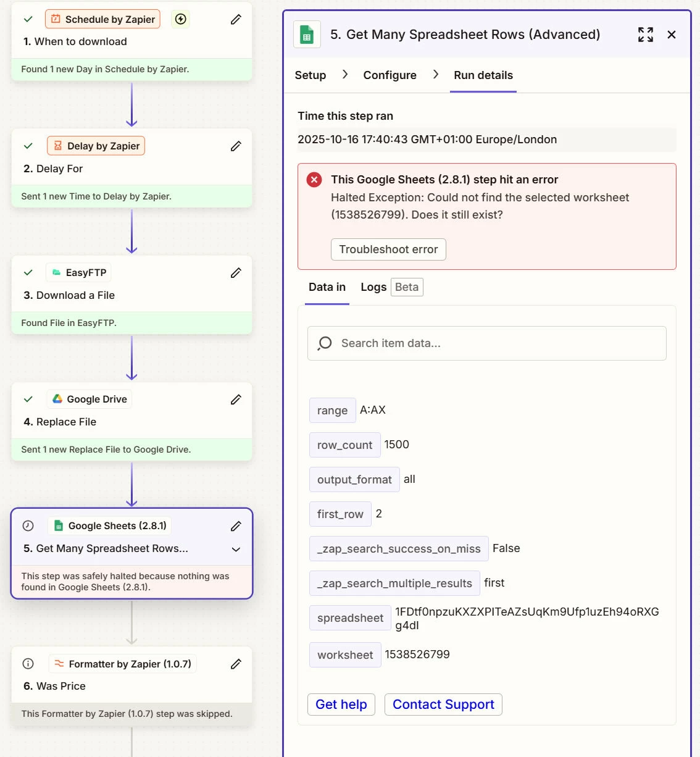The height and width of the screenshot is (757, 700).
Task: Click the red error icon in alert
Action: 314,180
